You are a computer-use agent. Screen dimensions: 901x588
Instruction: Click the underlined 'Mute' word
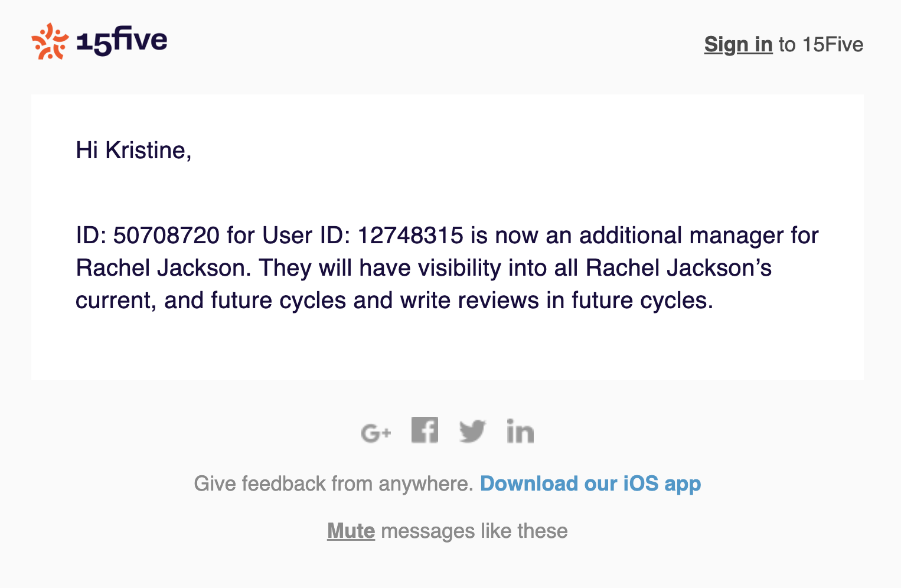coord(351,530)
